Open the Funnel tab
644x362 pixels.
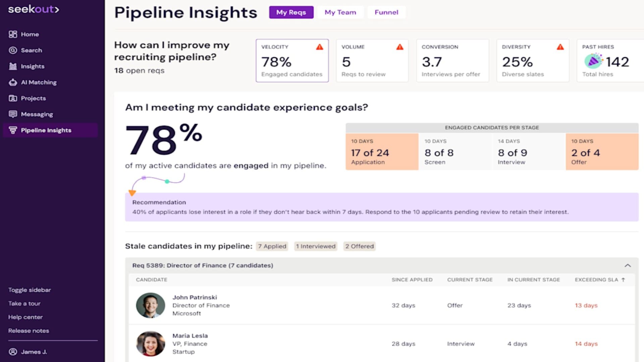[386, 12]
